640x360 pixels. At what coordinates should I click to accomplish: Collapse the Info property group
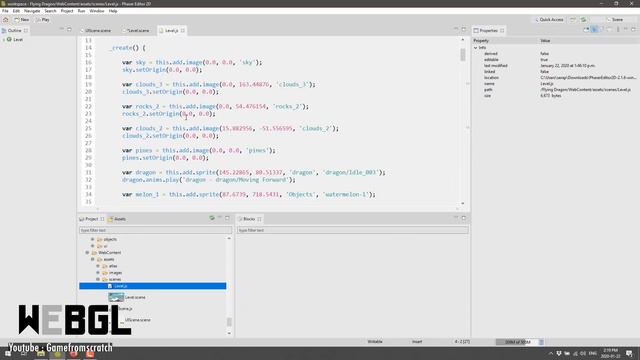[x=476, y=48]
